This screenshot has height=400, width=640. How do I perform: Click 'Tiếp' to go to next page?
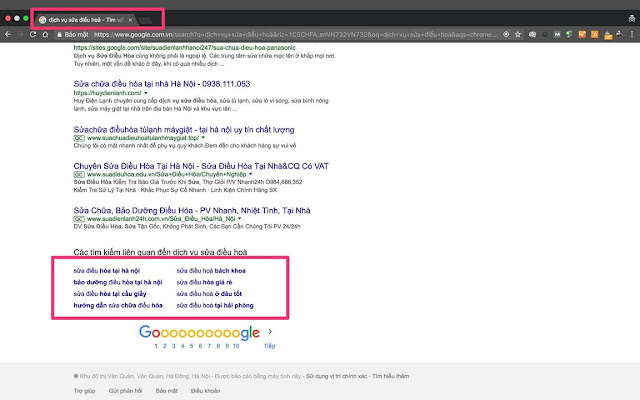[x=269, y=346]
